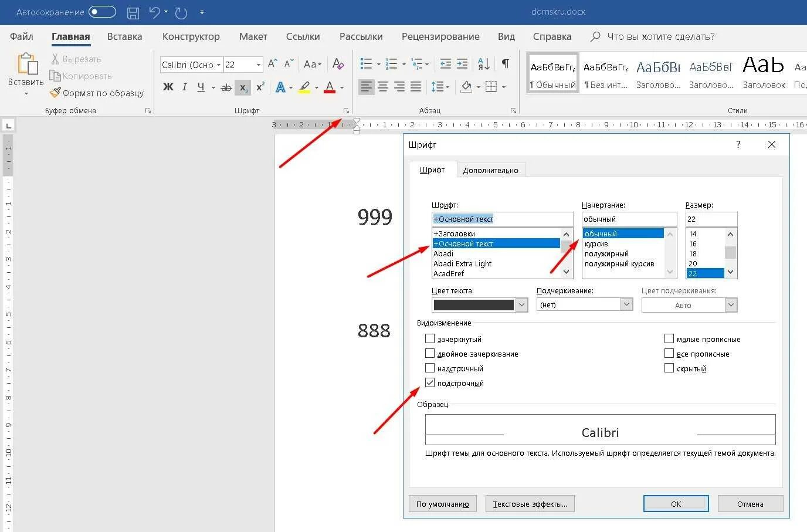Decrease paragraph indent
This screenshot has width=807, height=532.
pyautogui.click(x=446, y=64)
